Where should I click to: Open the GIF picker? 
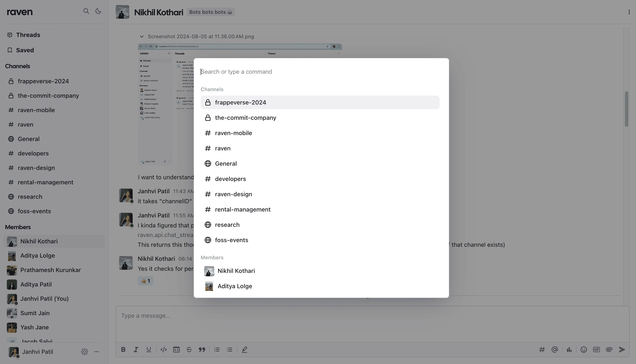pyautogui.click(x=596, y=350)
